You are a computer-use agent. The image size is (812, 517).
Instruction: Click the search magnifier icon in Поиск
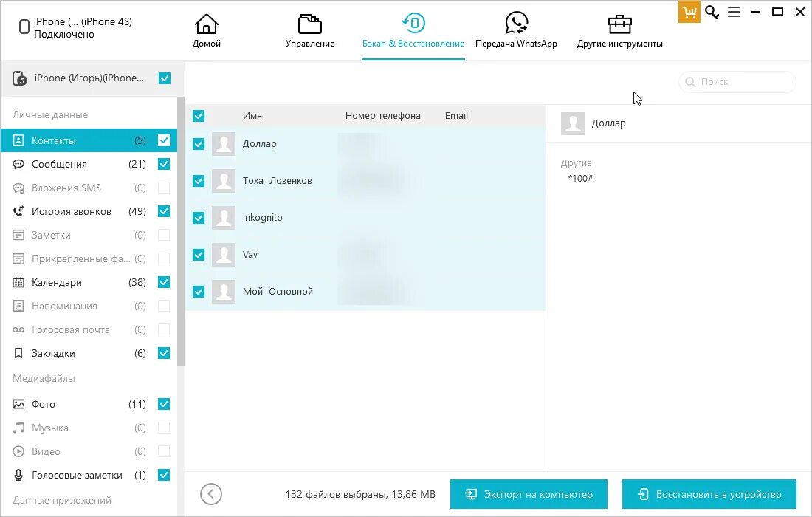tap(689, 82)
